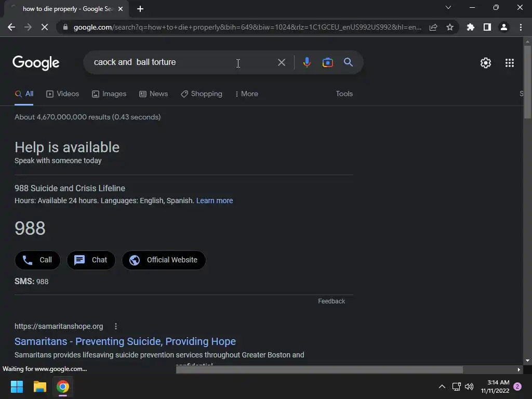Open the Samaritans Preventing Suicide result
Viewport: 532px width, 399px height.
click(125, 341)
